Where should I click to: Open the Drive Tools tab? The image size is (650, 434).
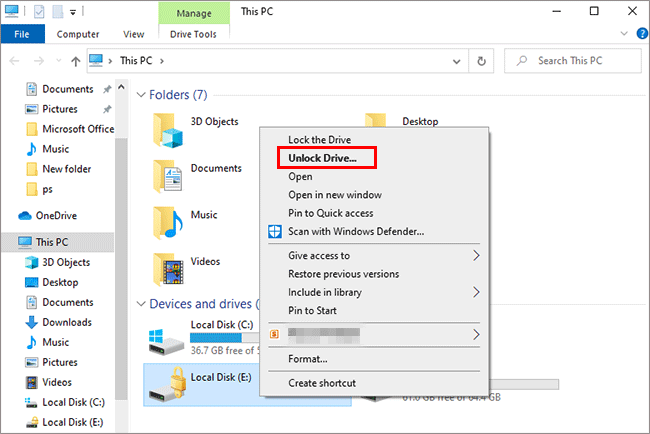[194, 34]
